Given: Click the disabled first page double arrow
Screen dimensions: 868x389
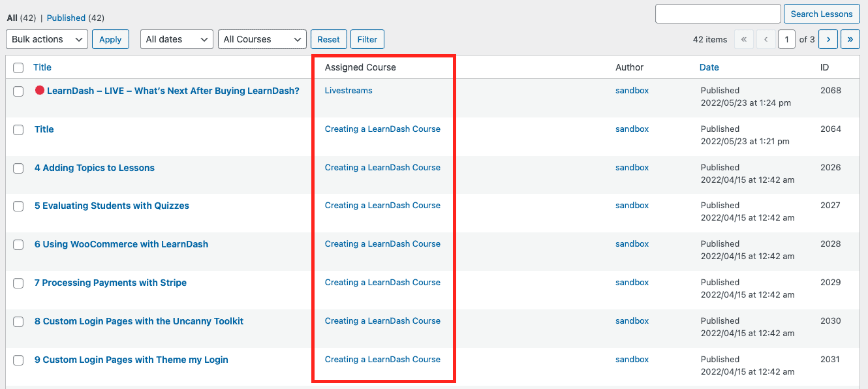Looking at the screenshot, I should (x=744, y=39).
